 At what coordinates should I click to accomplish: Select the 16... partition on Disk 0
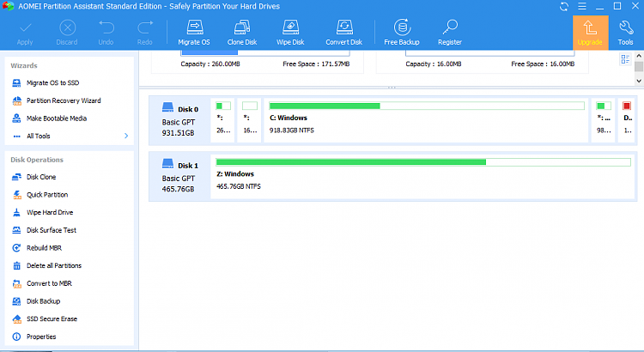click(x=249, y=120)
